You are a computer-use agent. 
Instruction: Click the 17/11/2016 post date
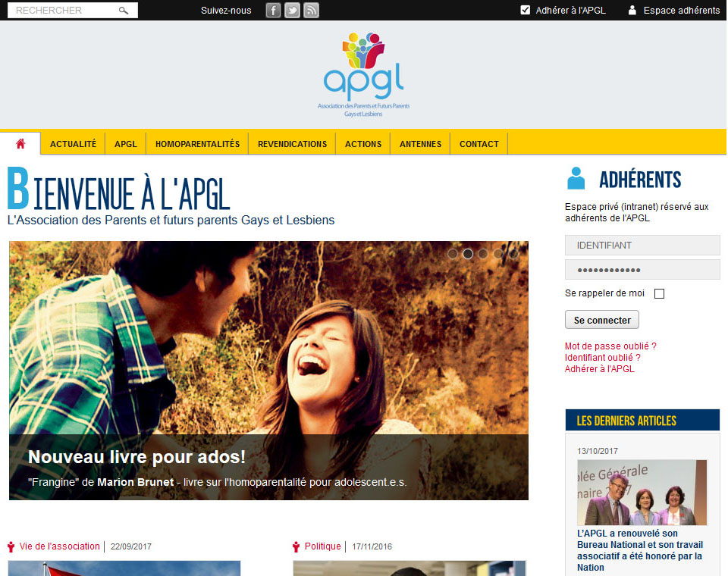[x=372, y=546]
